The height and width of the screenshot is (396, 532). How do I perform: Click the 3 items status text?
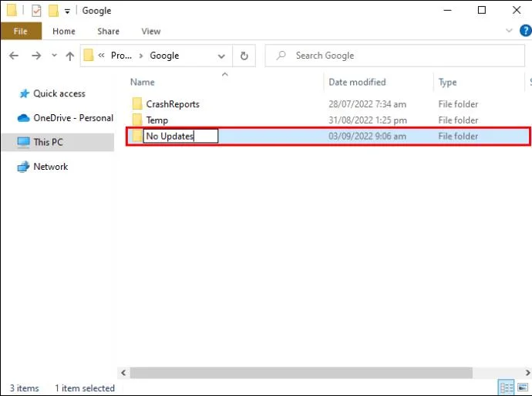24,388
